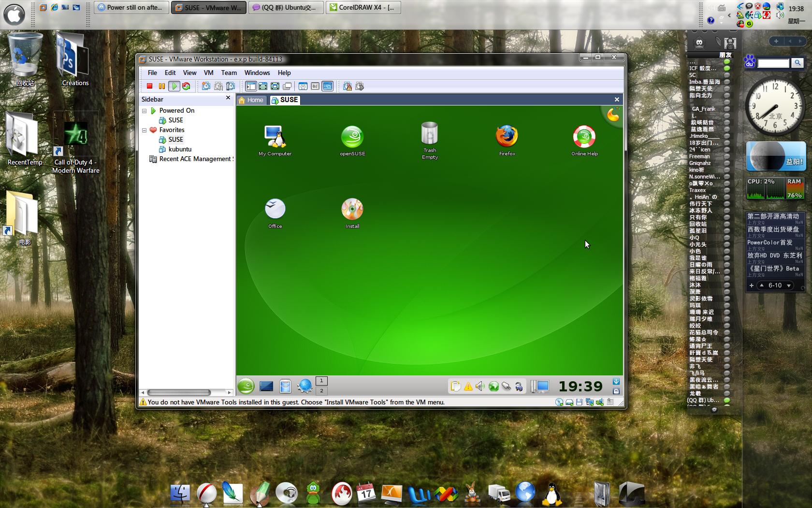
Task: Open CorelDRAW X4 taskbar button
Action: click(363, 7)
